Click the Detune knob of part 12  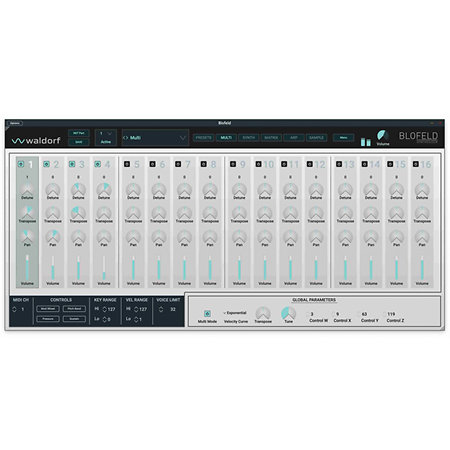[x=316, y=189]
